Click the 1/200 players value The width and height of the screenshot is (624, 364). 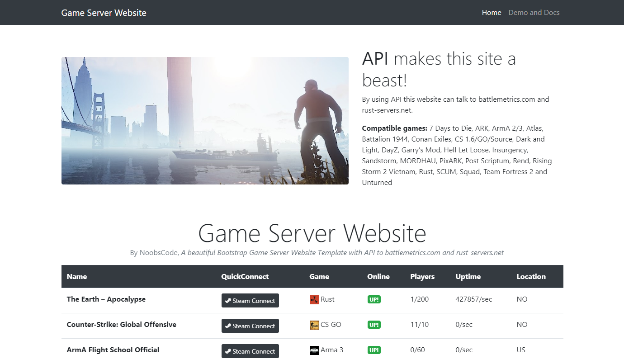(420, 299)
